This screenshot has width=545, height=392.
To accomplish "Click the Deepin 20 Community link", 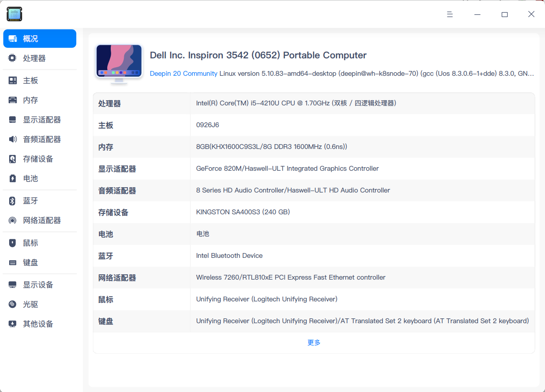I will click(x=184, y=74).
